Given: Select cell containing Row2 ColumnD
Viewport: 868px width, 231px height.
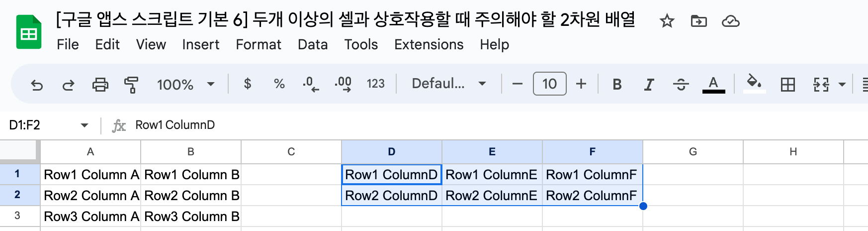Looking at the screenshot, I should pos(392,196).
